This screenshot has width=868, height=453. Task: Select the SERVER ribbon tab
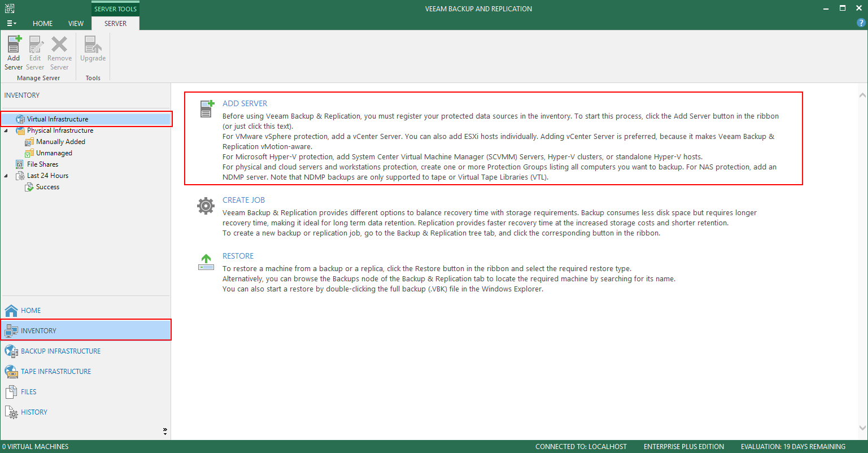point(115,23)
